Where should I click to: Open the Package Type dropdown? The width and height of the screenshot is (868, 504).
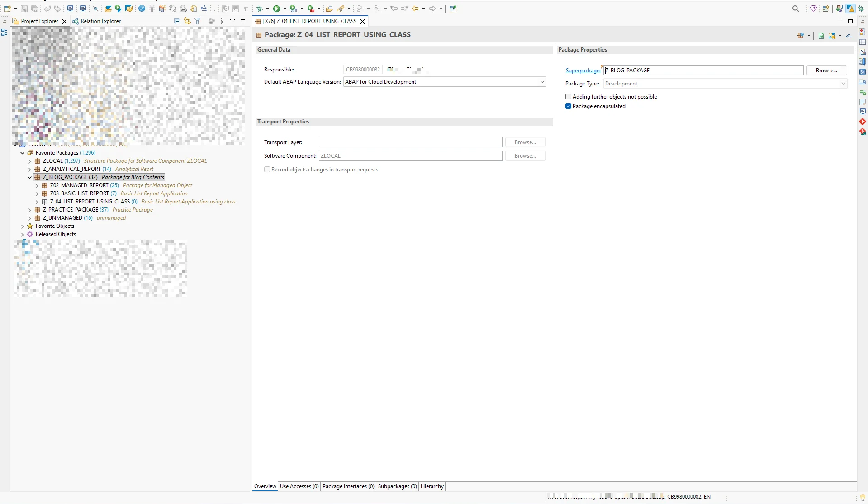tap(725, 84)
